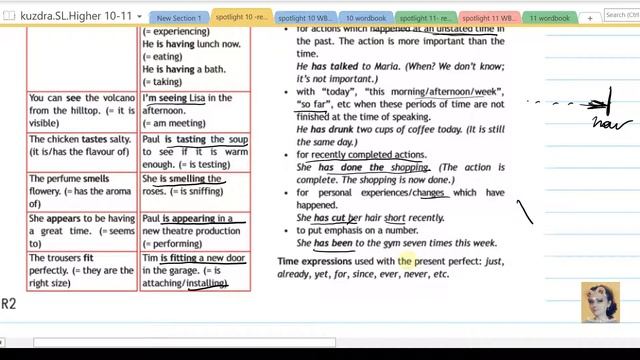Add a new section with the plus tab
The height and width of the screenshot is (360, 640).
(590, 18)
